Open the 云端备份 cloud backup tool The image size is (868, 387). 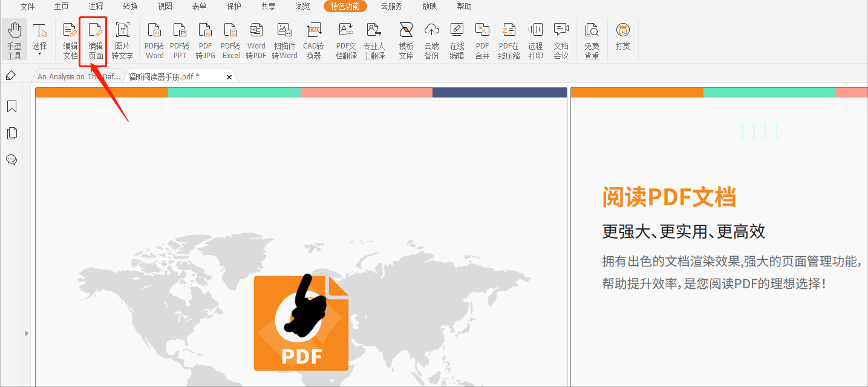(x=431, y=41)
